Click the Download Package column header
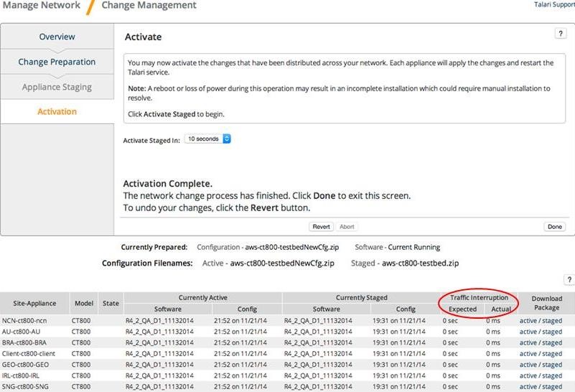The height and width of the screenshot is (392, 575). 546,303
